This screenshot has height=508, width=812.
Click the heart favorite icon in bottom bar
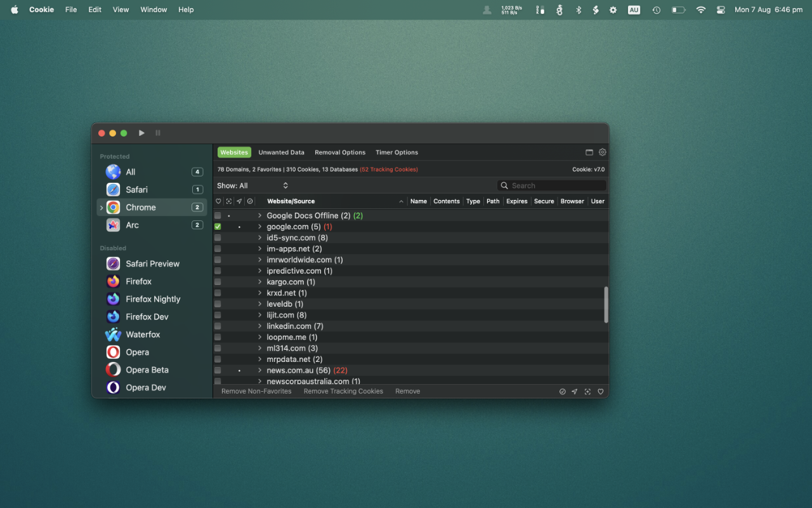tap(600, 392)
